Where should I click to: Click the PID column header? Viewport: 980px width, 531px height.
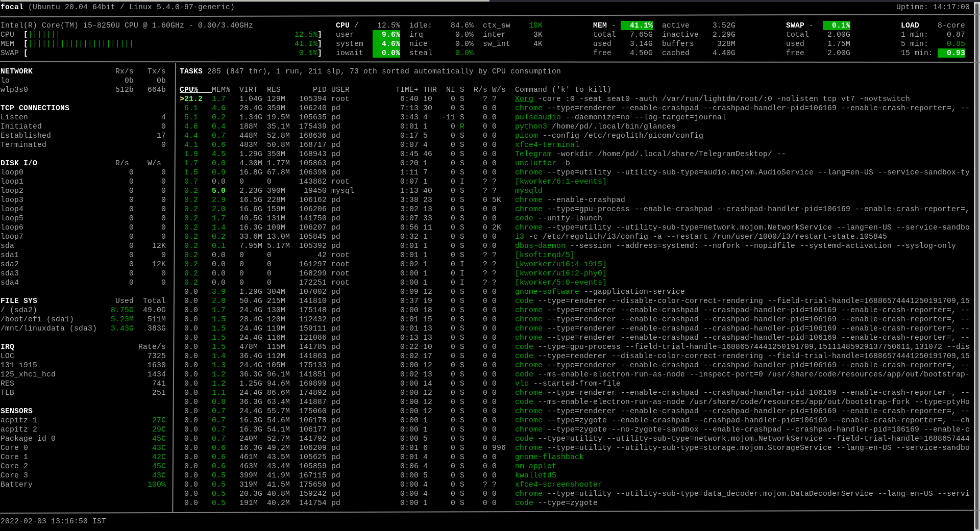(x=320, y=90)
